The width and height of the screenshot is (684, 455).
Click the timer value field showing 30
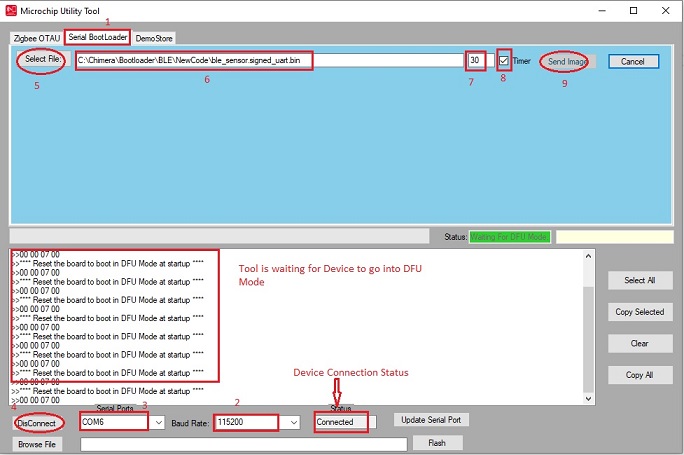click(476, 61)
